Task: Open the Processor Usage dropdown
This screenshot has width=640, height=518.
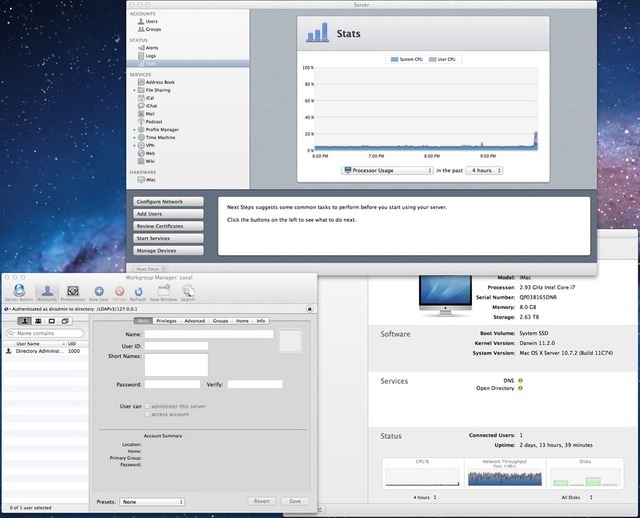Action: pyautogui.click(x=387, y=170)
